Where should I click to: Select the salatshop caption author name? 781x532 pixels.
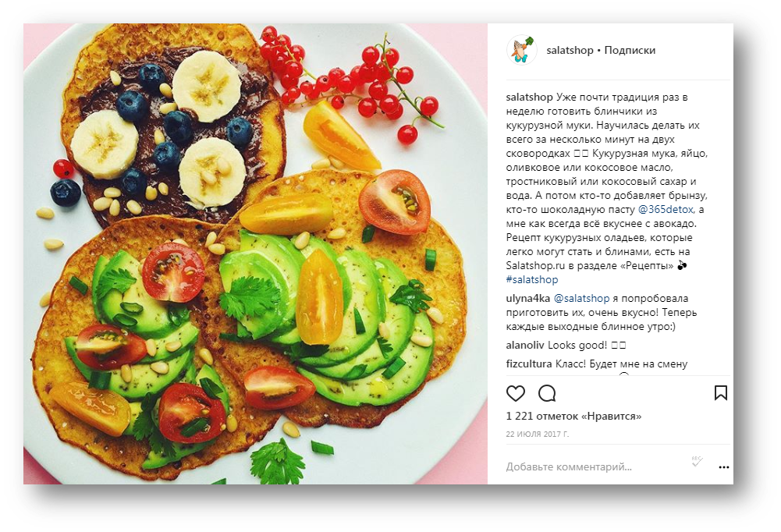coord(530,98)
